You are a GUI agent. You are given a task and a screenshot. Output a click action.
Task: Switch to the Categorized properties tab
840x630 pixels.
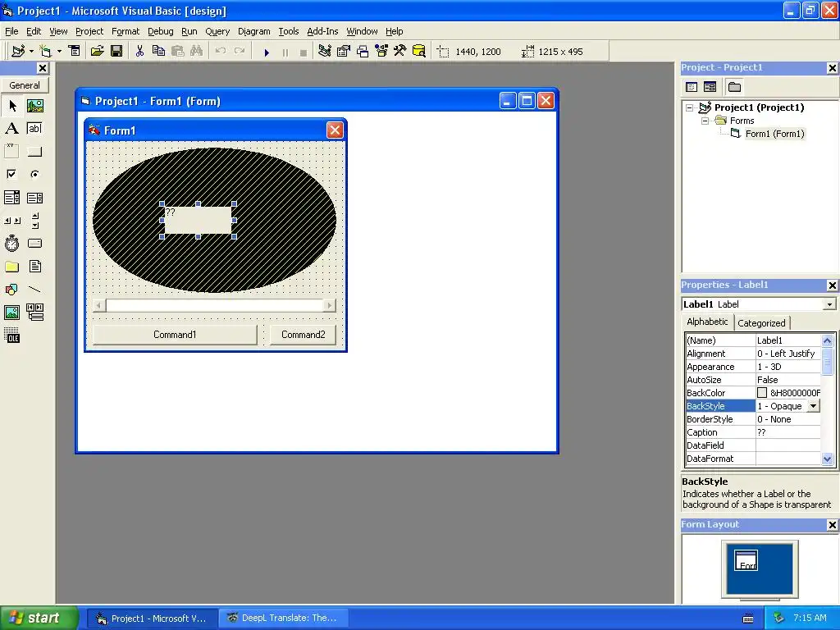pyautogui.click(x=761, y=323)
